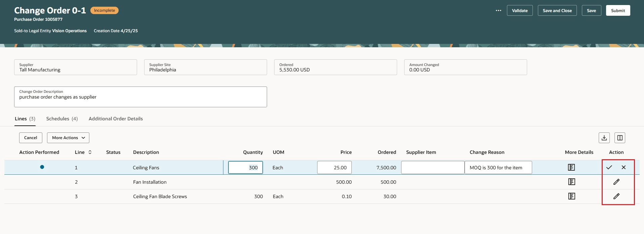Open the three-dot overflow menu in header
Viewport: 644px width, 234px height.
pos(499,10)
